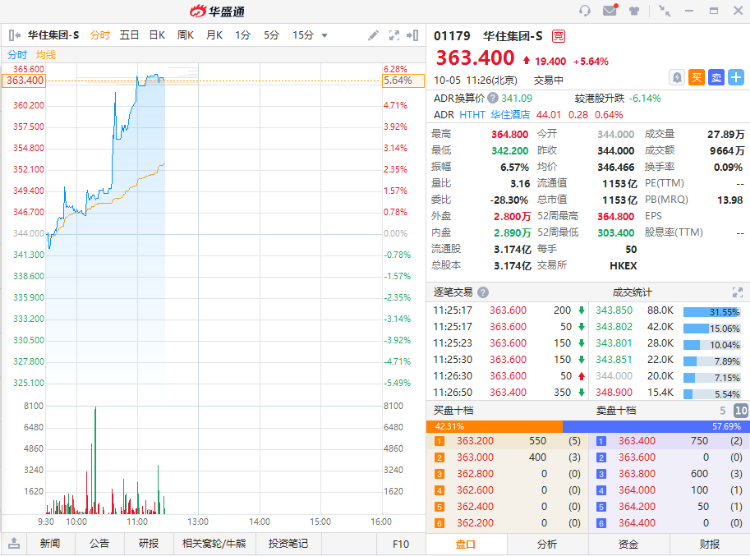
Task: Click the share/export icon at bottom left
Action: click(x=14, y=544)
